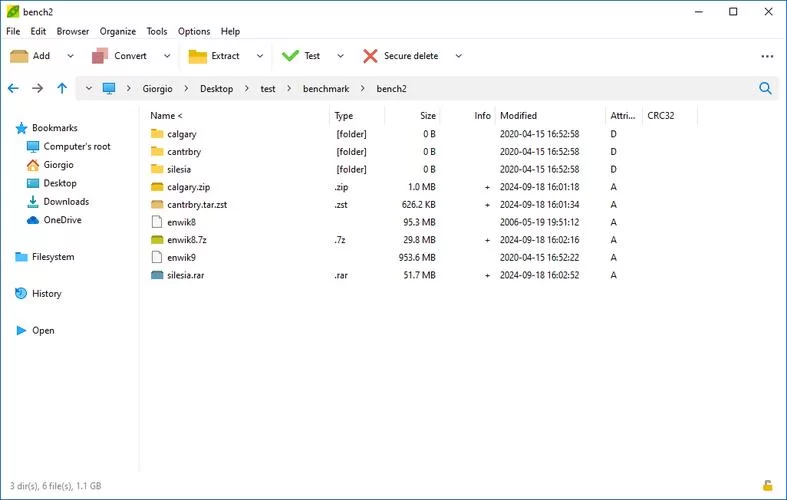Click the Add archive box icon
The height and width of the screenshot is (500, 787).
tap(19, 56)
